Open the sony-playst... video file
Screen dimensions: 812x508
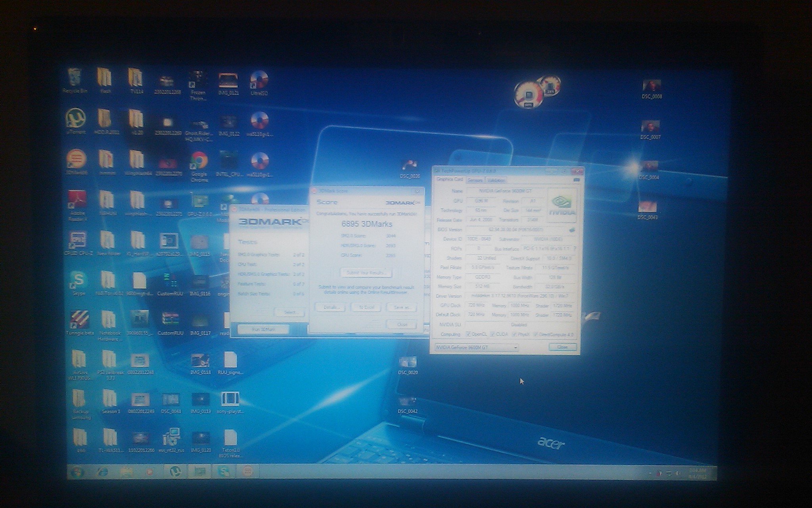click(x=230, y=402)
